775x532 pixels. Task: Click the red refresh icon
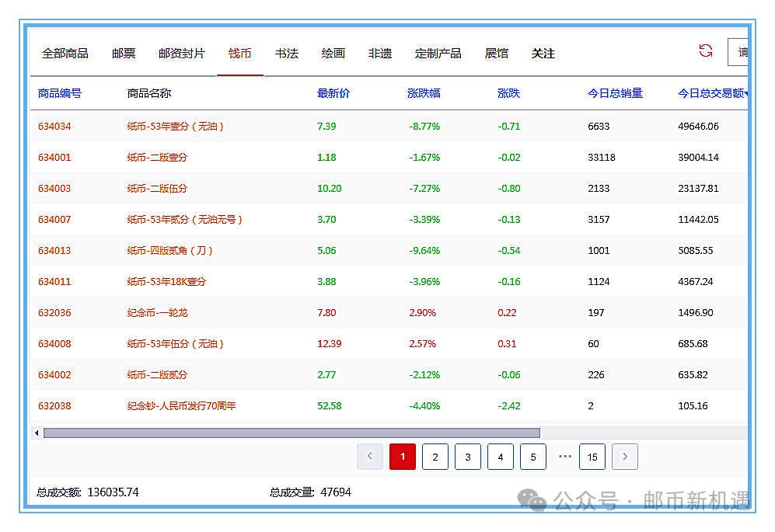[705, 51]
